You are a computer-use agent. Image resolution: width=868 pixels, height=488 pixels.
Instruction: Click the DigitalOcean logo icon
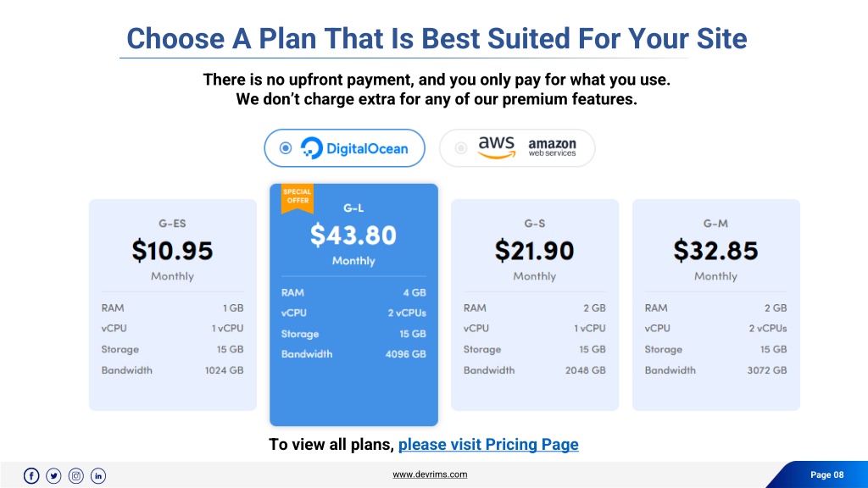(x=311, y=148)
